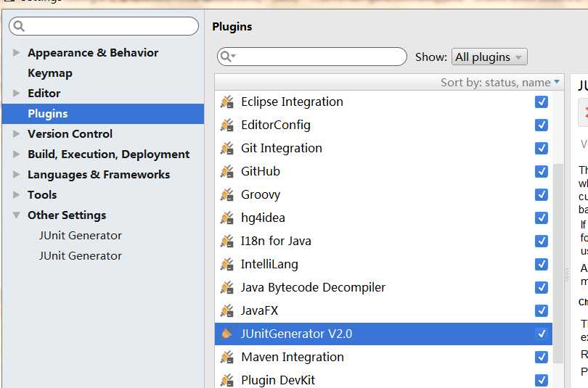588x388 pixels.
Task: Select the Tools settings category
Action: pos(42,195)
